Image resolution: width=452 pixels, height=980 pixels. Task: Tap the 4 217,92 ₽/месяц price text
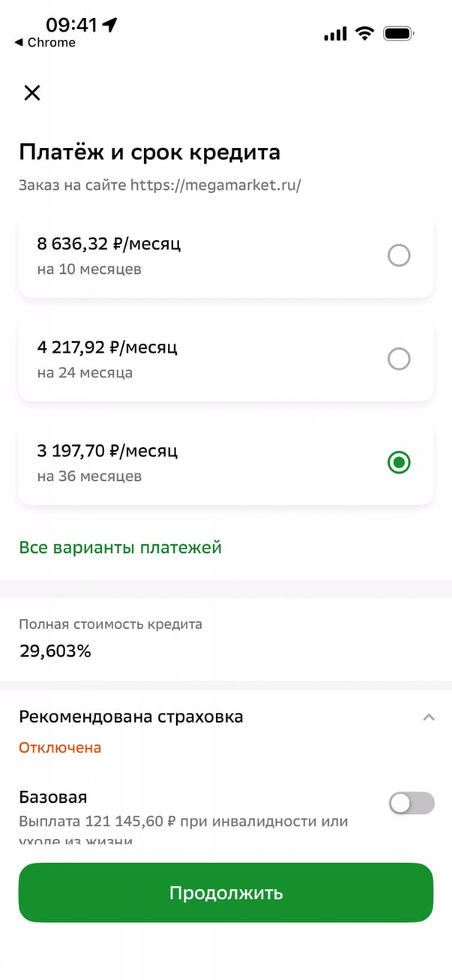point(107,347)
